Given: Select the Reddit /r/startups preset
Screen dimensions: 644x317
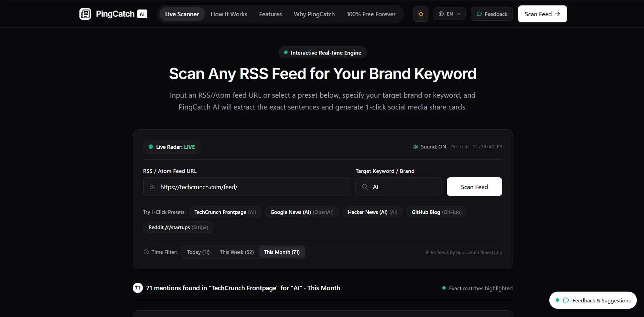Looking at the screenshot, I should click(x=179, y=227).
